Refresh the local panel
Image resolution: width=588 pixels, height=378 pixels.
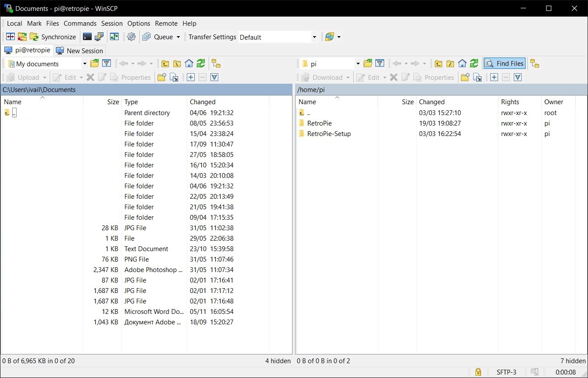point(201,64)
